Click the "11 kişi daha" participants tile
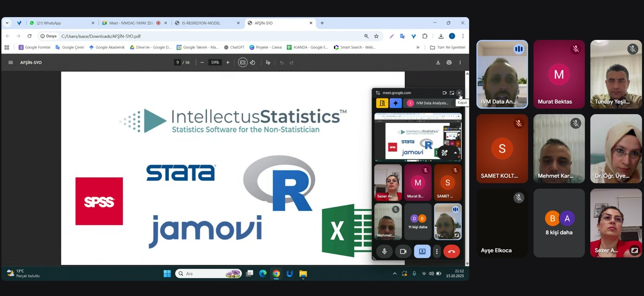 tap(418, 222)
